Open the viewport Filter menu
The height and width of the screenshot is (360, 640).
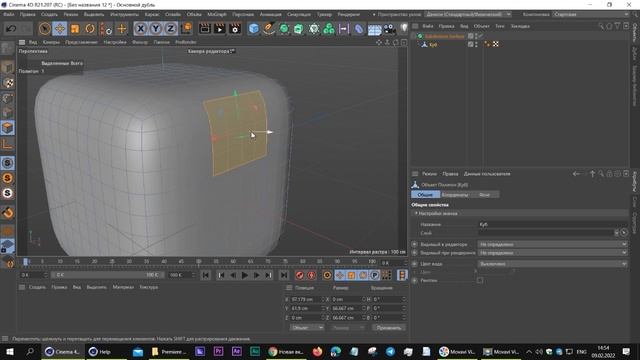[140, 42]
